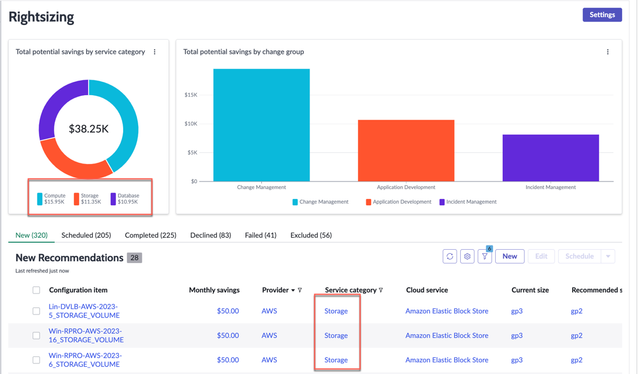This screenshot has width=638, height=374.
Task: Click the Schedule button
Action: tap(579, 256)
